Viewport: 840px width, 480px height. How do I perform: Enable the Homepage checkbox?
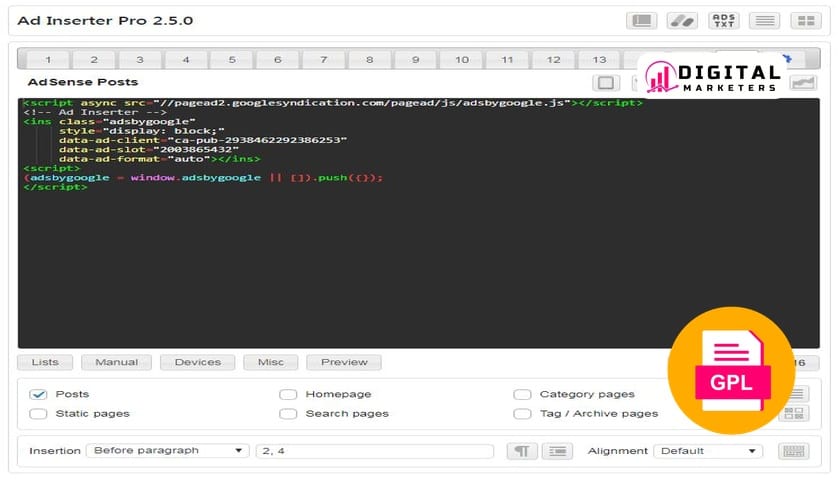[x=288, y=394]
